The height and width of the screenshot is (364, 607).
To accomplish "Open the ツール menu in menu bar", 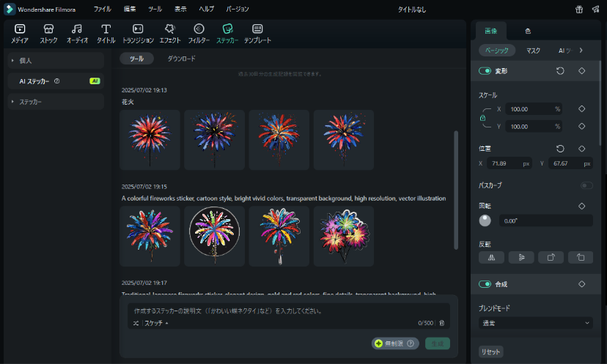I will pyautogui.click(x=155, y=9).
